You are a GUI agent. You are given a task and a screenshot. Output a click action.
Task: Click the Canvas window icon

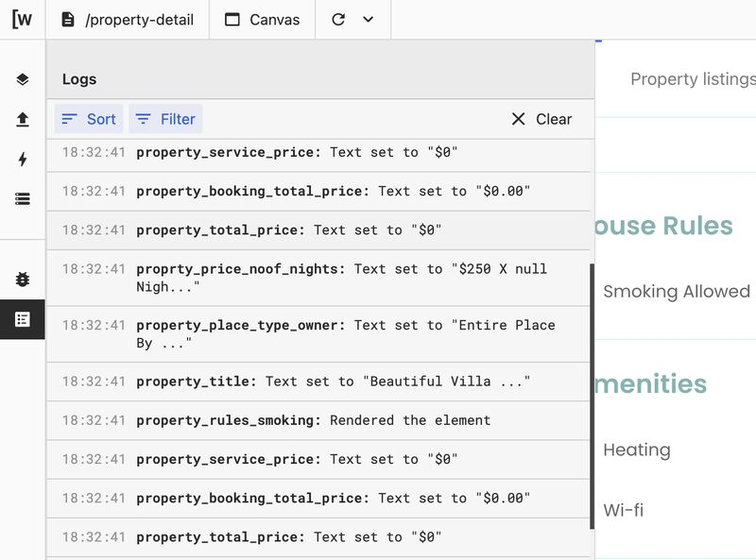(232, 20)
